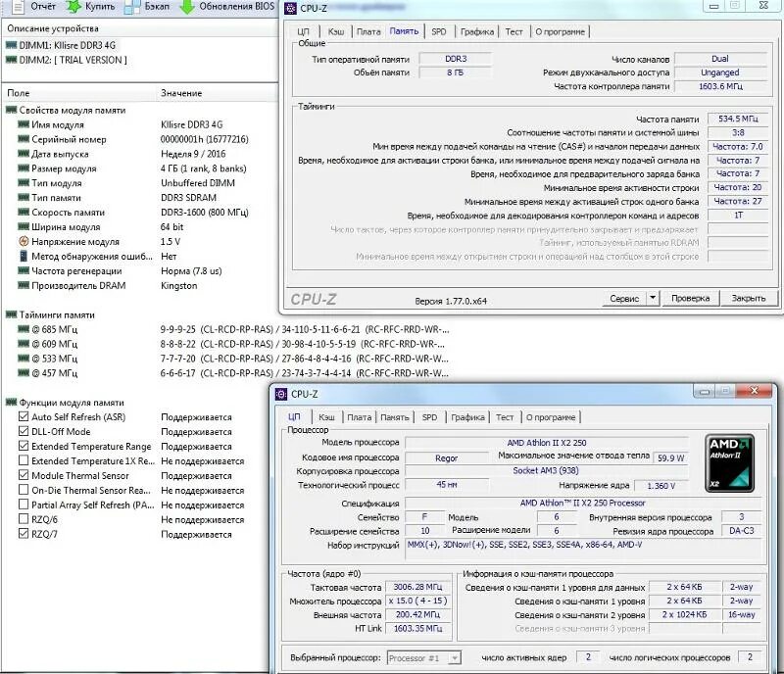Open О программе tab in upper CPU-Z
Viewport: 784px width, 674px height.
(x=560, y=31)
